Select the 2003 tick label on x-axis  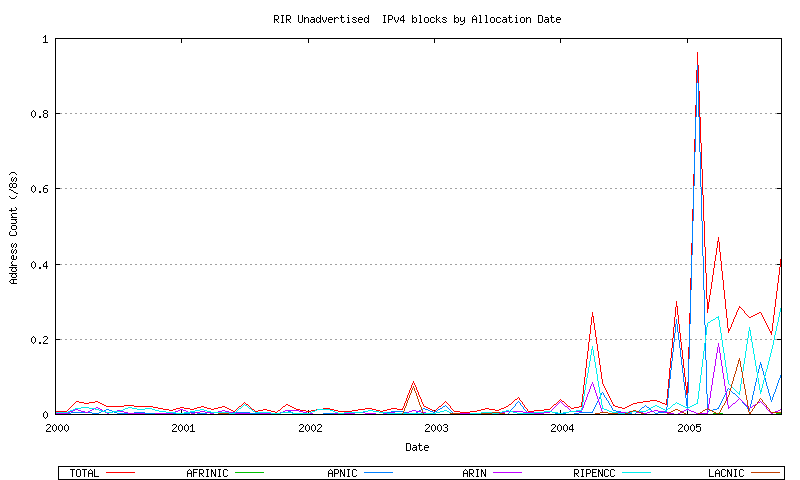coord(436,428)
